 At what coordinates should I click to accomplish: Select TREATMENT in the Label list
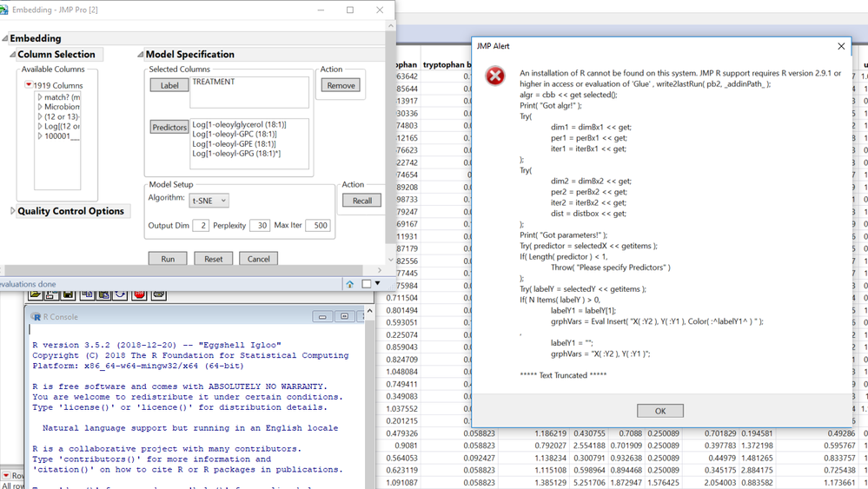[214, 83]
